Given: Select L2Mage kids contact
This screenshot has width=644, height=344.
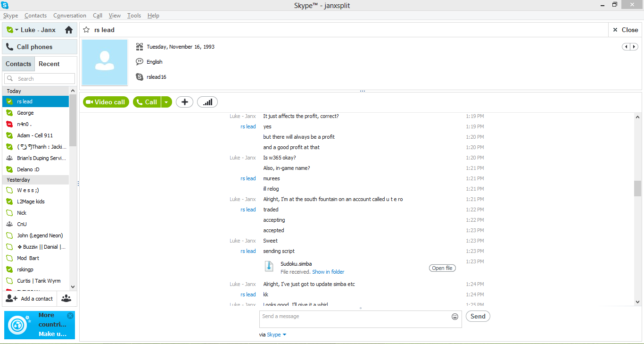Looking at the screenshot, I should click(x=35, y=201).
